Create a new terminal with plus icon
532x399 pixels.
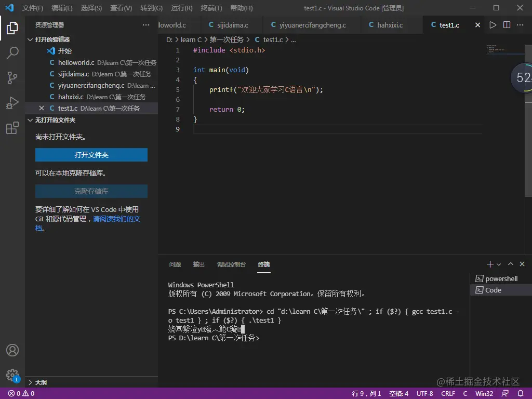(489, 264)
